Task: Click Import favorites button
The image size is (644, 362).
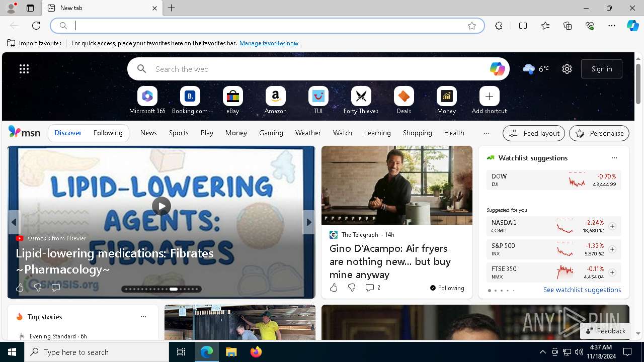Action: coord(34,43)
